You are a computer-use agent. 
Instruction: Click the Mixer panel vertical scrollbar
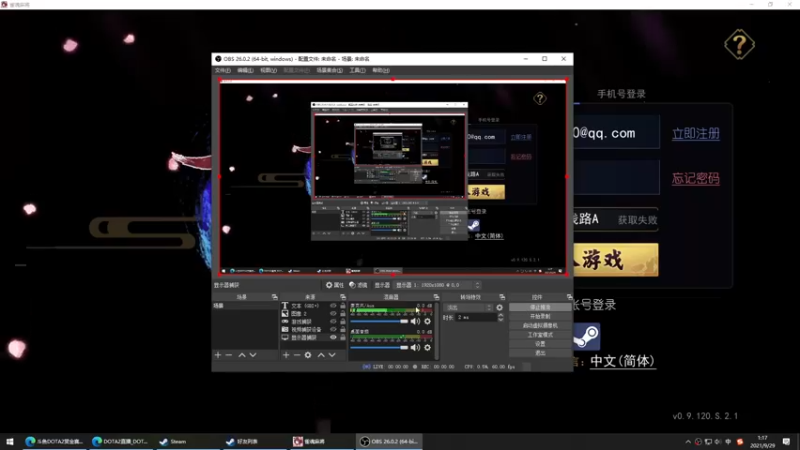(437, 331)
